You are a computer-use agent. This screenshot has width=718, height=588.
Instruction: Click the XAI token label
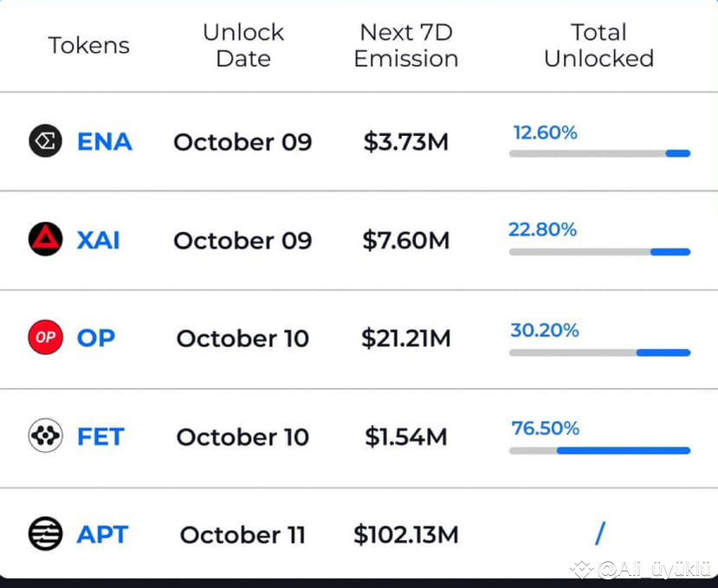click(98, 240)
